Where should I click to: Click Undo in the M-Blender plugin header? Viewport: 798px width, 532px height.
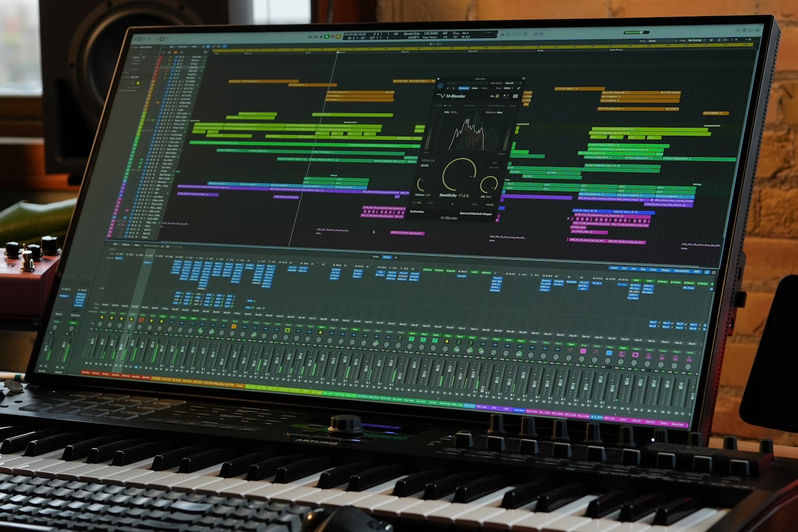tap(475, 88)
